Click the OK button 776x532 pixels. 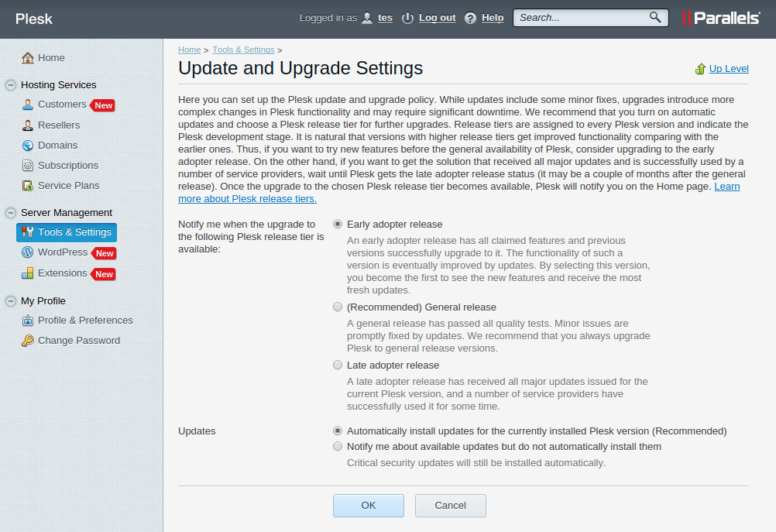tap(368, 505)
